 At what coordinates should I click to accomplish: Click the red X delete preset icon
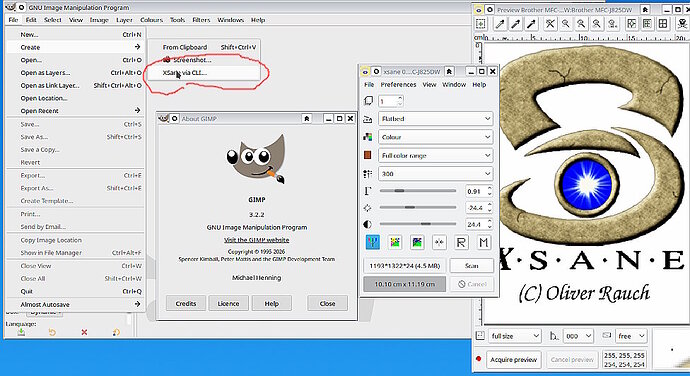click(x=84, y=332)
